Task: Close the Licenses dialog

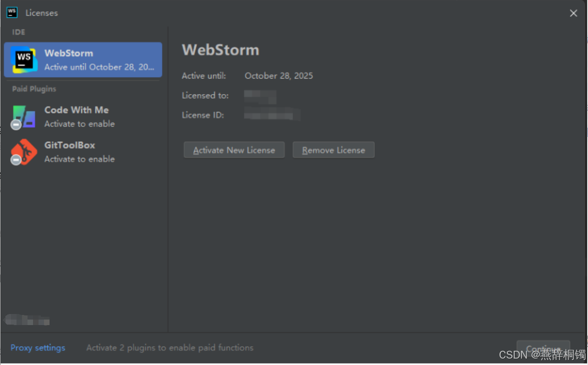Action: tap(573, 13)
